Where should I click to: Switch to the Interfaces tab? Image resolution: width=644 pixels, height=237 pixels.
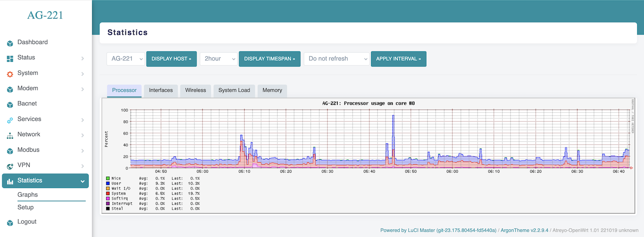[x=161, y=90]
